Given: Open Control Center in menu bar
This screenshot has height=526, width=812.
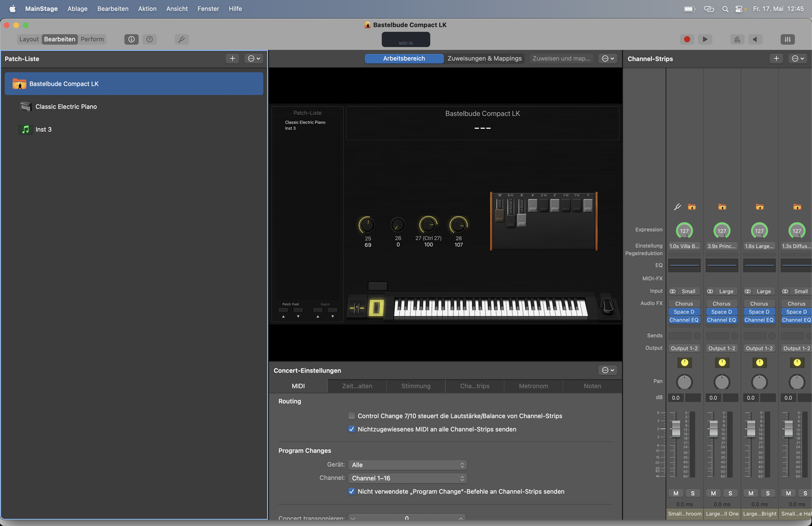Looking at the screenshot, I should 739,9.
